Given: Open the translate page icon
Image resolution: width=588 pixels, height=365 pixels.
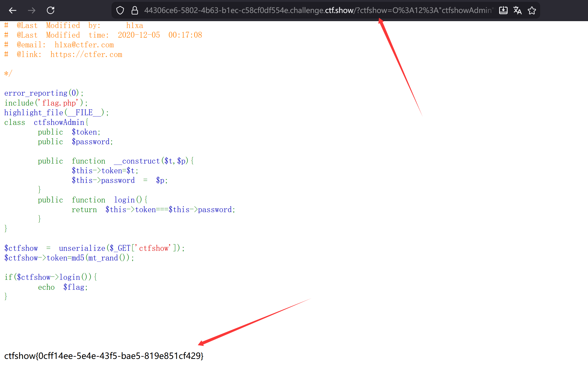Looking at the screenshot, I should [x=517, y=10].
